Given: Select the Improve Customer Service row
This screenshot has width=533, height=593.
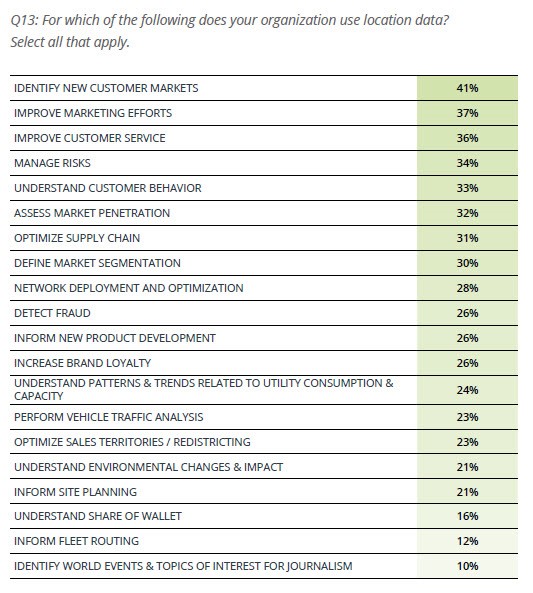Looking at the screenshot, I should (x=264, y=138).
